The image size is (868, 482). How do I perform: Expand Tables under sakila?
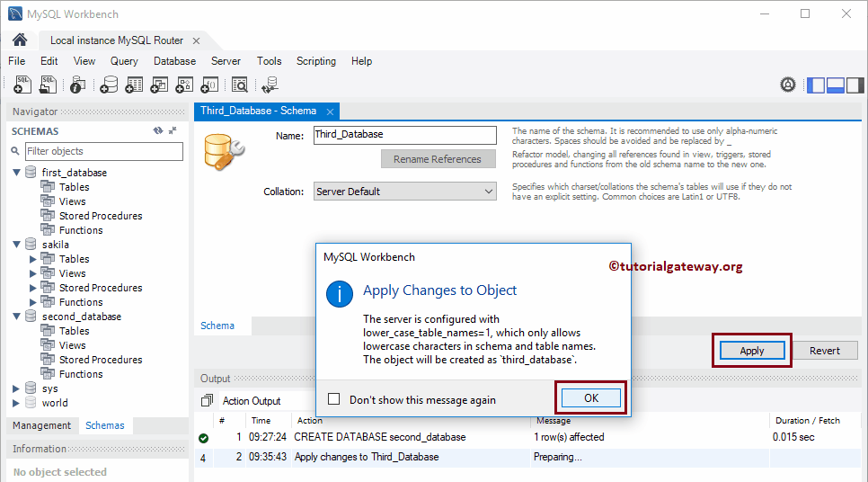point(32,259)
